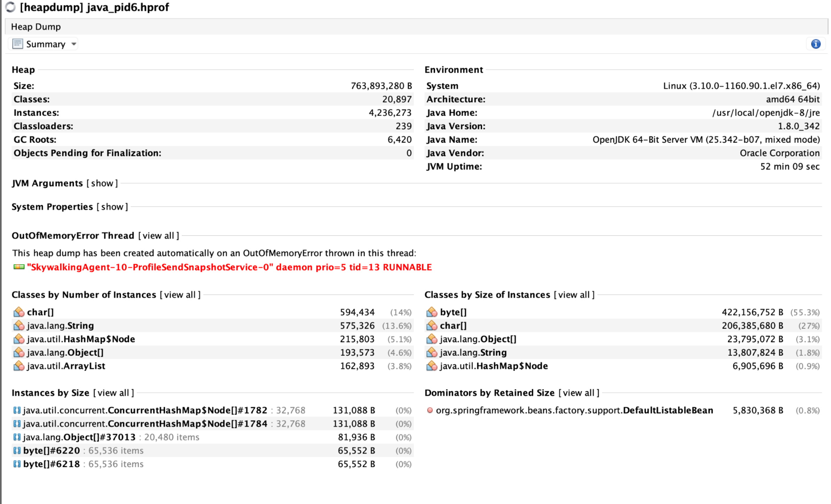
Task: Expand System Properties with the show link
Action: coord(112,207)
